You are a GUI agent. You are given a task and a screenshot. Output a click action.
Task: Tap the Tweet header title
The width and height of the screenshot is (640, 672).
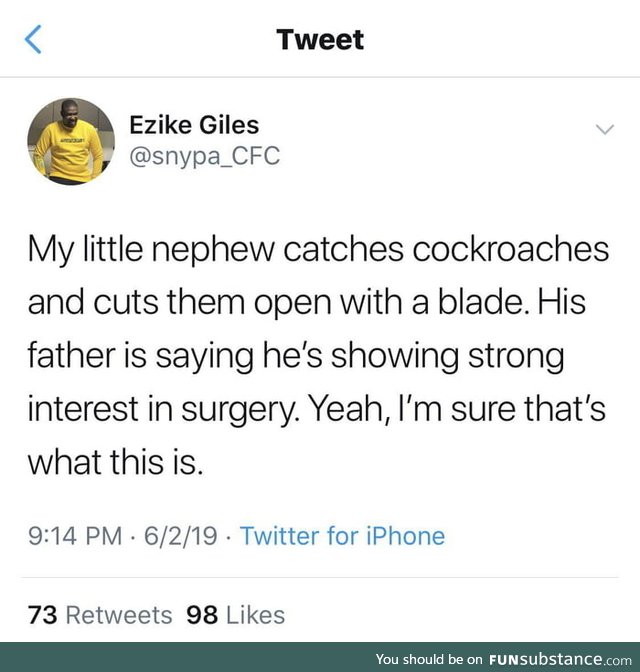click(320, 39)
